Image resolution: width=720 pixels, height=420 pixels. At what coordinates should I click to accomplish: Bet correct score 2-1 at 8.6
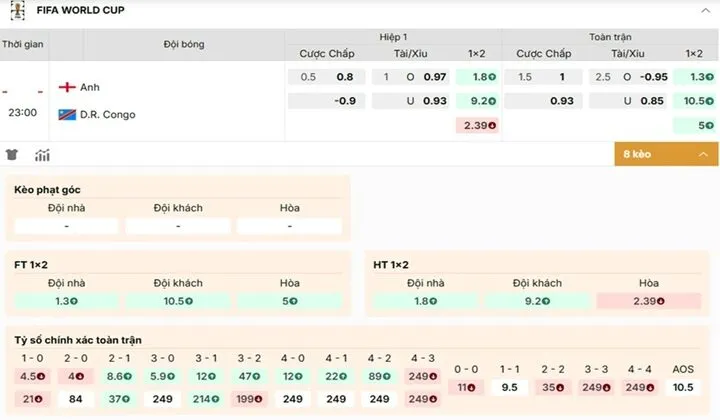[x=119, y=376]
